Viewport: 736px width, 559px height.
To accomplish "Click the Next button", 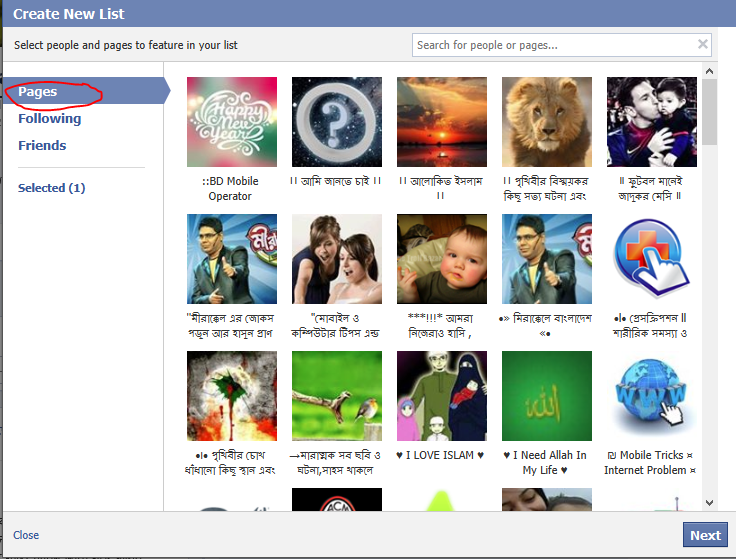I will pos(705,535).
